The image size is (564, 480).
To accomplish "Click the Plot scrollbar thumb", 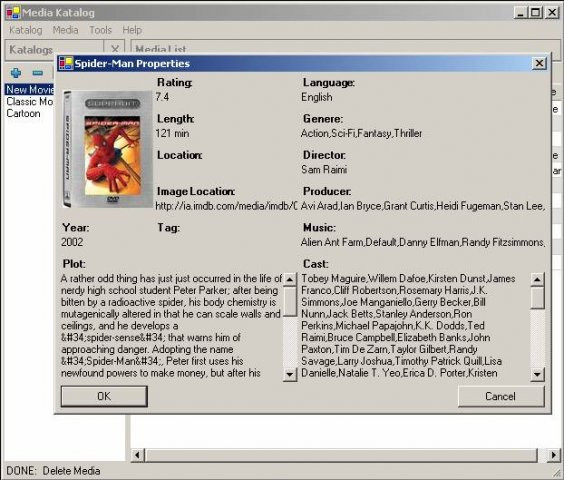I will [290, 302].
